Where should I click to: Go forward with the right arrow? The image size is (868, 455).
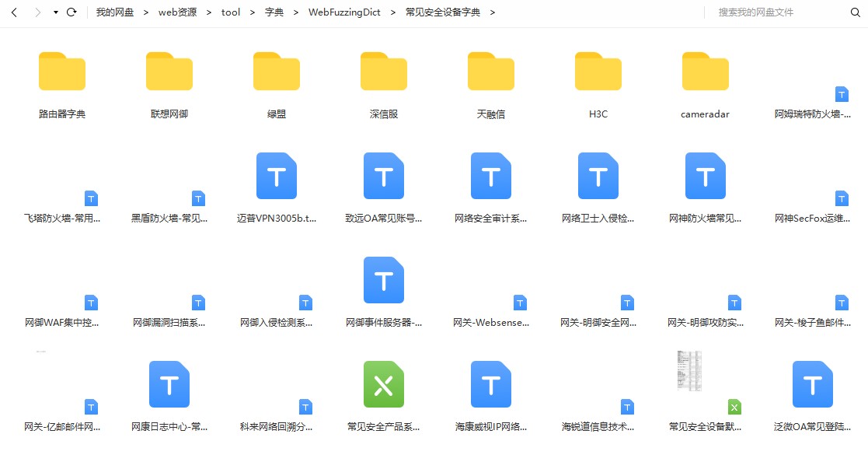(x=37, y=12)
